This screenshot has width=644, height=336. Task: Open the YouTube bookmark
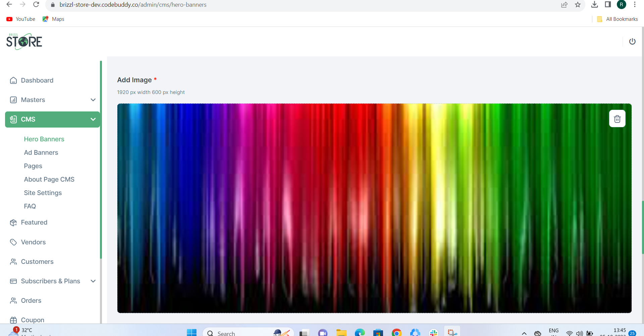(21, 19)
